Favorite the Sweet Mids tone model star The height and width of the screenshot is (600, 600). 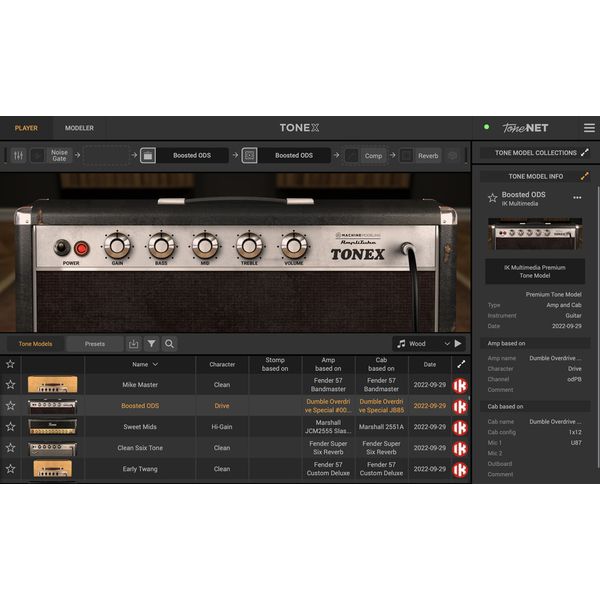[x=11, y=427]
